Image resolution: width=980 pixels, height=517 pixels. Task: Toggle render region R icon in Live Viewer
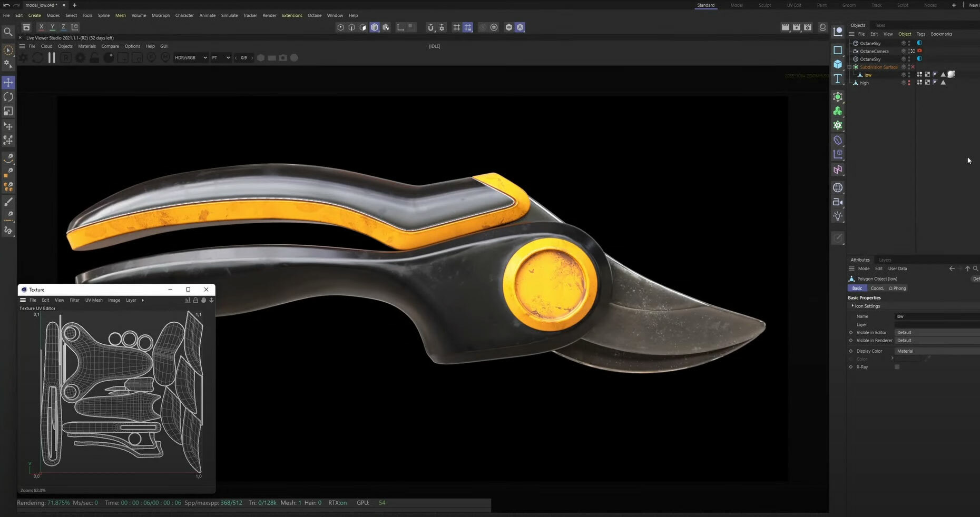click(66, 58)
